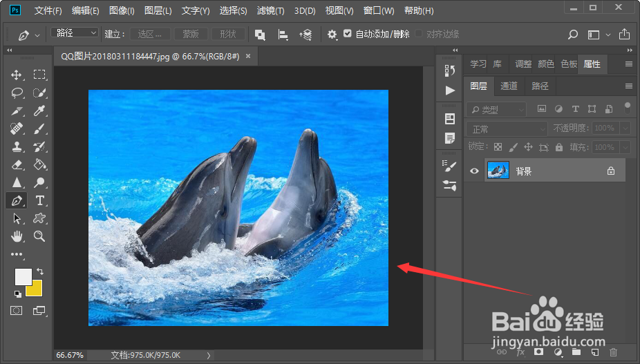The width and height of the screenshot is (640, 364).
Task: Select the Move tool
Action: tap(17, 75)
